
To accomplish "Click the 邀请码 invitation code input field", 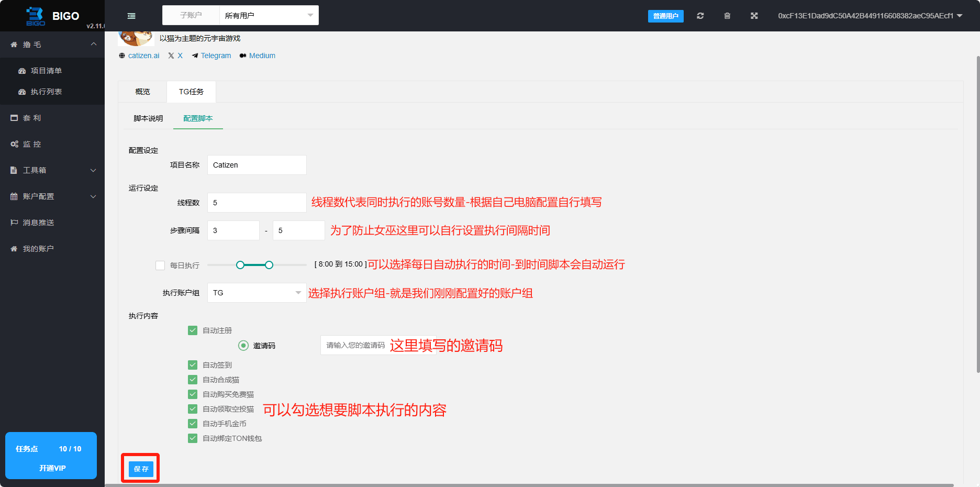I will [x=378, y=345].
